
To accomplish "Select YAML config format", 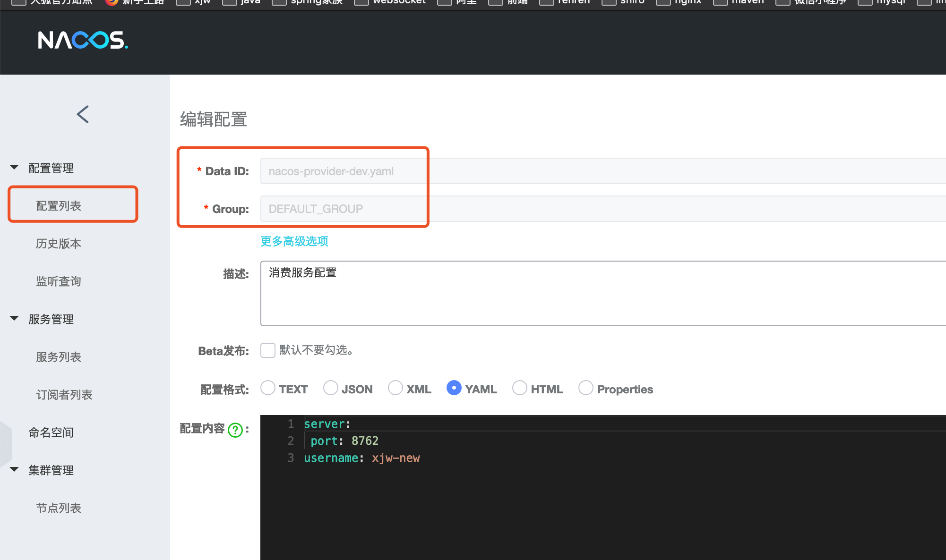I will click(454, 388).
